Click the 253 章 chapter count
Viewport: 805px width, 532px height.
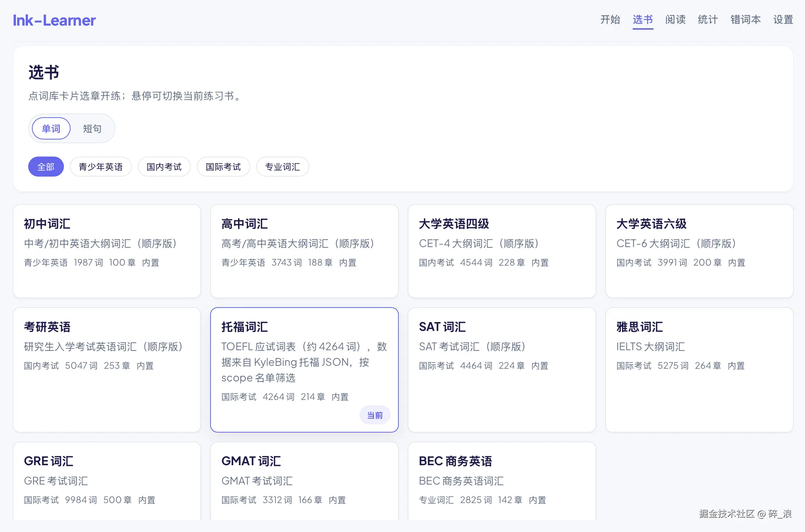pyautogui.click(x=117, y=365)
